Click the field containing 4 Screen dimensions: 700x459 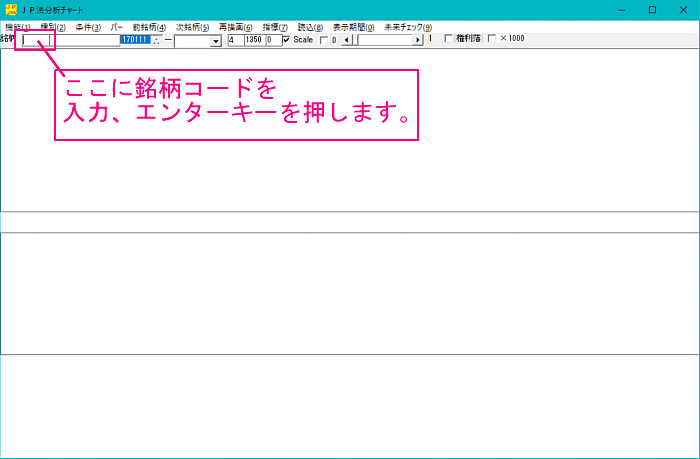coord(236,40)
